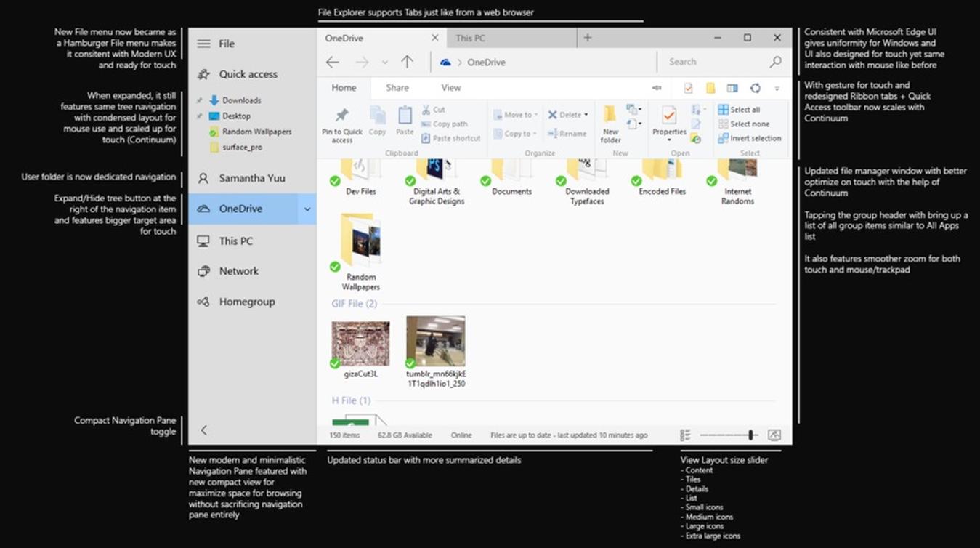Select Samantha Yuu user folder

[x=252, y=178]
